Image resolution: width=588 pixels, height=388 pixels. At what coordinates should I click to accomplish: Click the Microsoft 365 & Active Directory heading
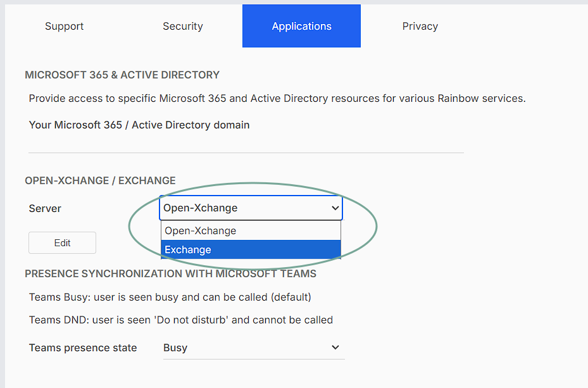(x=122, y=75)
